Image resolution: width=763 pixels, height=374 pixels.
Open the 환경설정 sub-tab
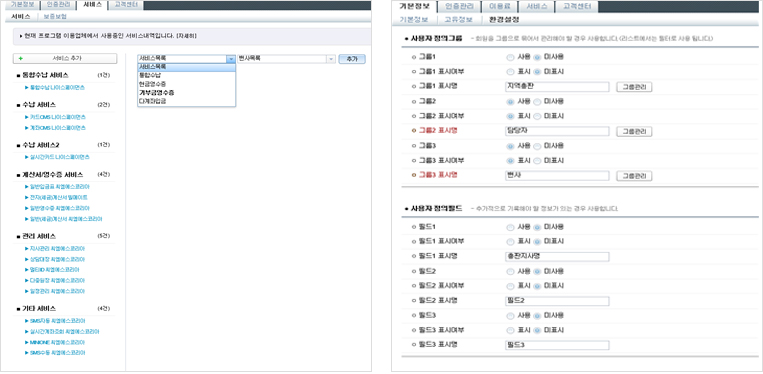(504, 20)
